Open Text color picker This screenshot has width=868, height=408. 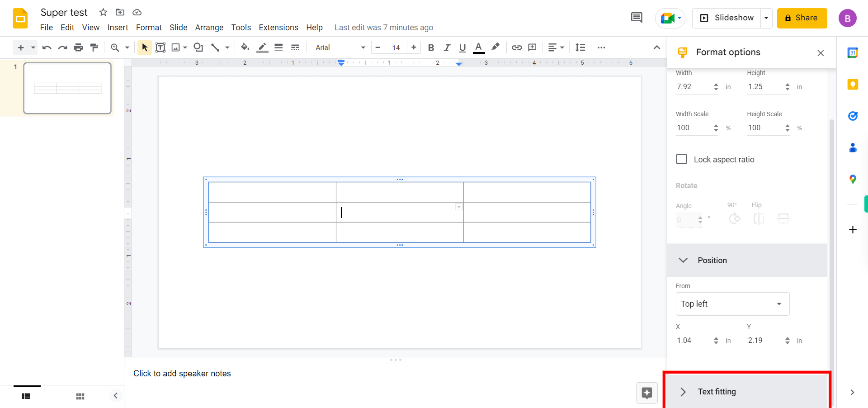pyautogui.click(x=479, y=47)
